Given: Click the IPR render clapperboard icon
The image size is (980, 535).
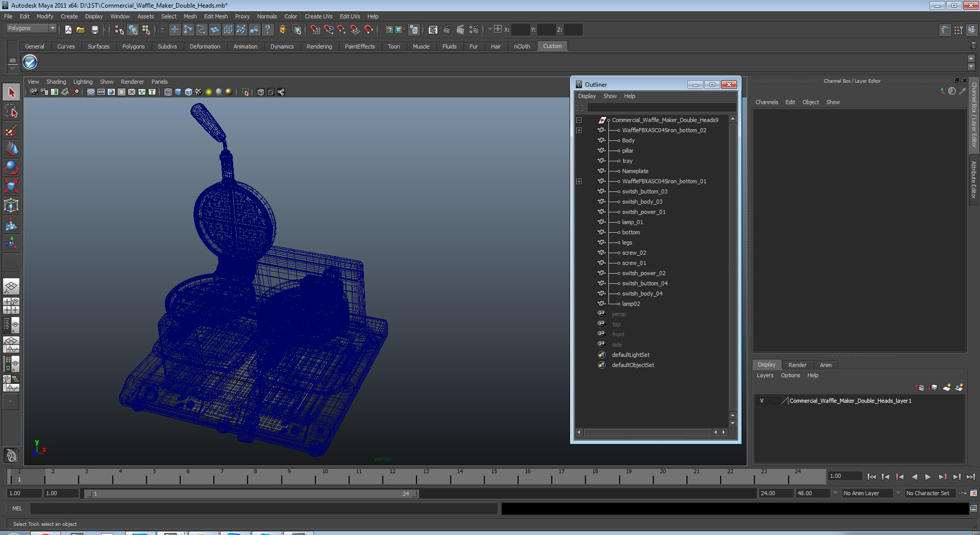Looking at the screenshot, I should tap(460, 30).
